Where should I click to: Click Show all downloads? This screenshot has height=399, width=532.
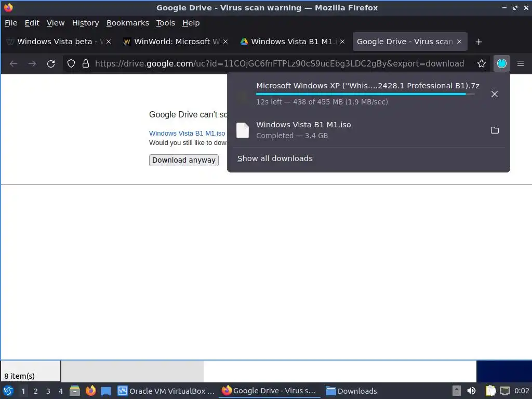coord(275,158)
